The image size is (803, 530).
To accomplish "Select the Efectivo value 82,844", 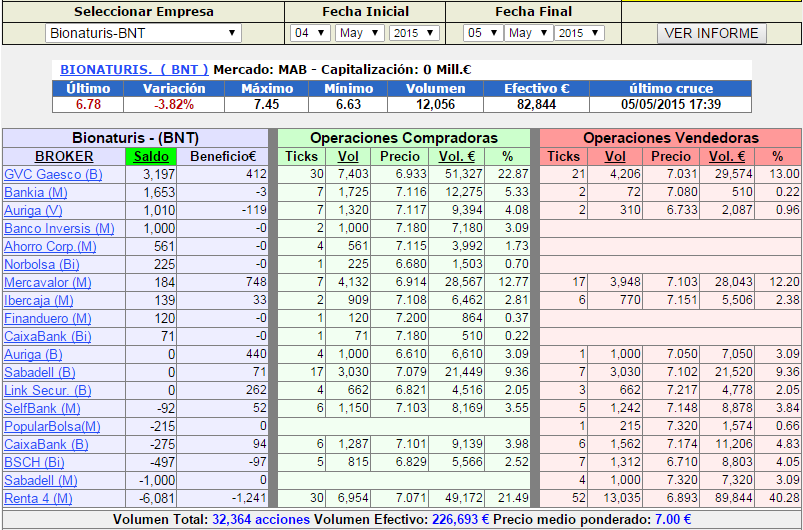I will [537, 104].
